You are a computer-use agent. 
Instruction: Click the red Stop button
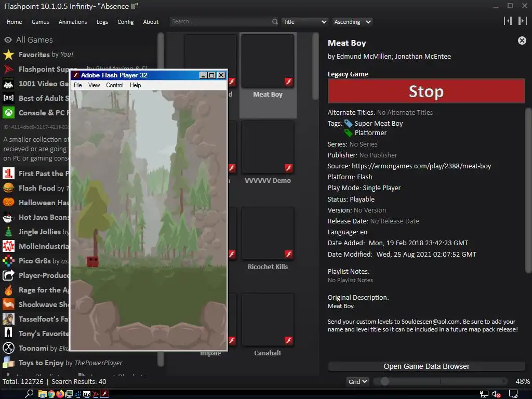coord(426,91)
